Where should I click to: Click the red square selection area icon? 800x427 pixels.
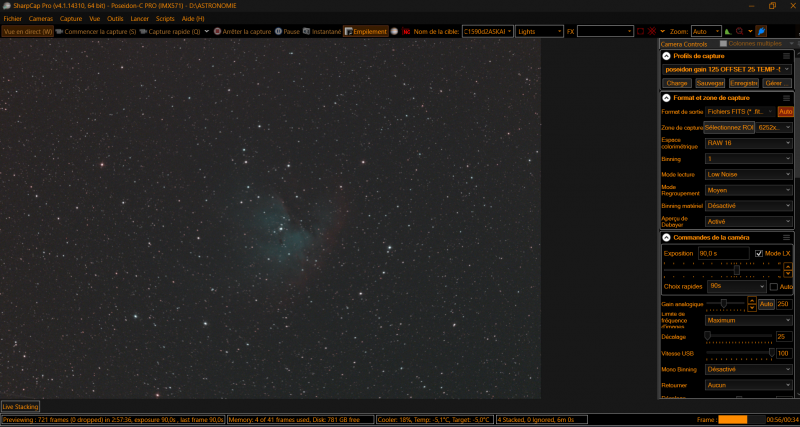[640, 31]
